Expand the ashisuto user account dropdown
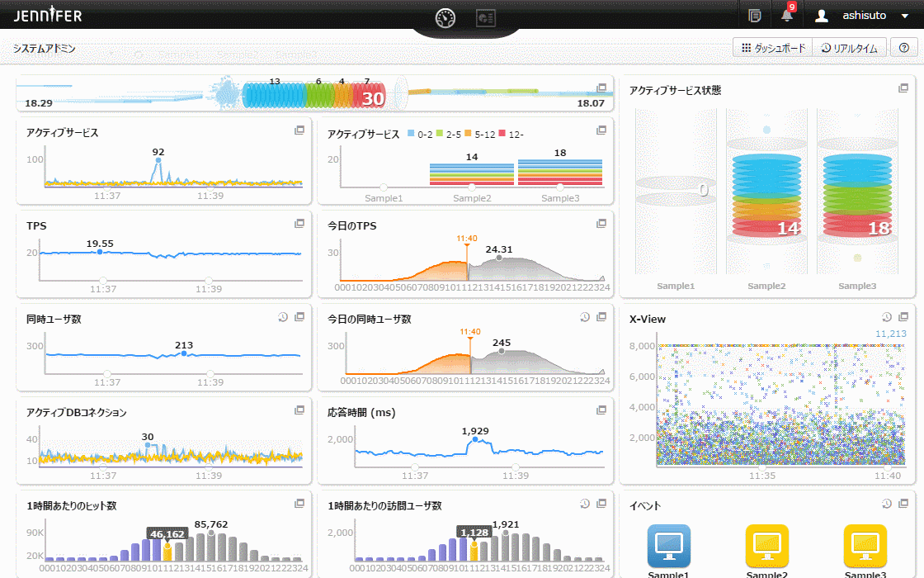Screen dimensions: 924x578 pyautogui.click(x=905, y=16)
